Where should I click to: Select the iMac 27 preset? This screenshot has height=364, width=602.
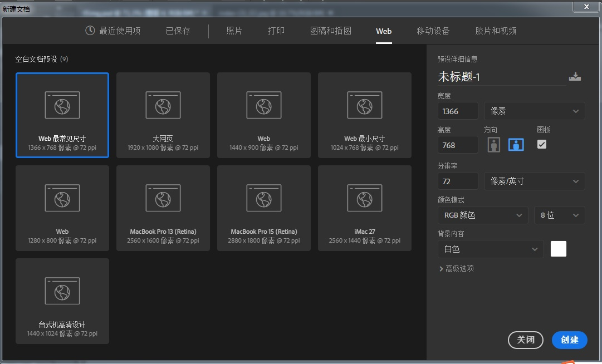[x=364, y=208]
